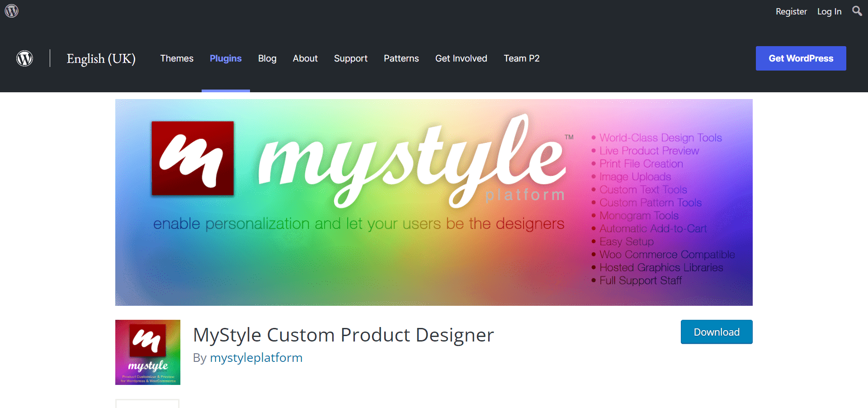Viewport: 868px width, 408px height.
Task: Click the Get WordPress button
Action: pyautogui.click(x=801, y=58)
